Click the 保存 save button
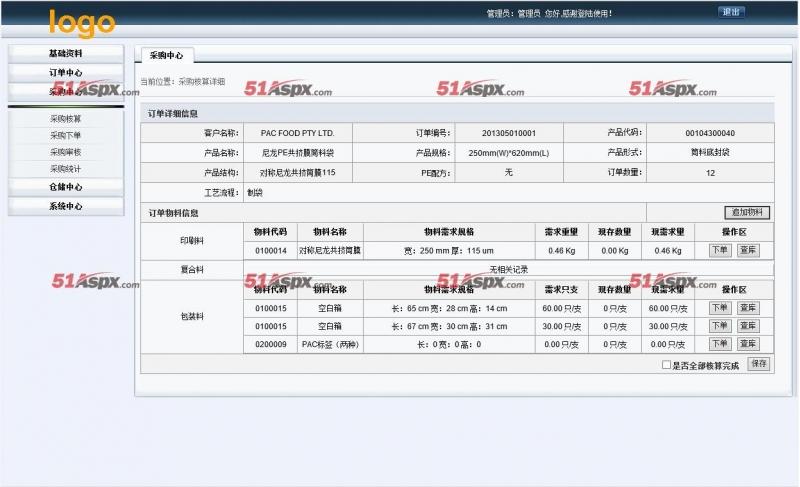The image size is (800, 487). pyautogui.click(x=759, y=364)
